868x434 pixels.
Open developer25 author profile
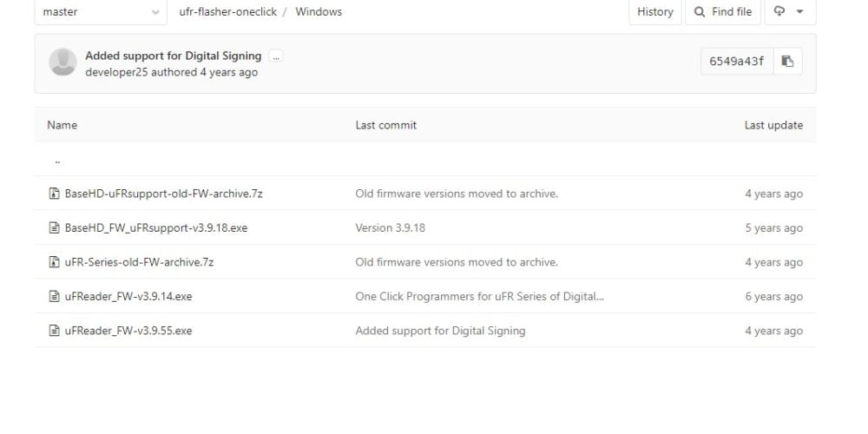tap(117, 72)
